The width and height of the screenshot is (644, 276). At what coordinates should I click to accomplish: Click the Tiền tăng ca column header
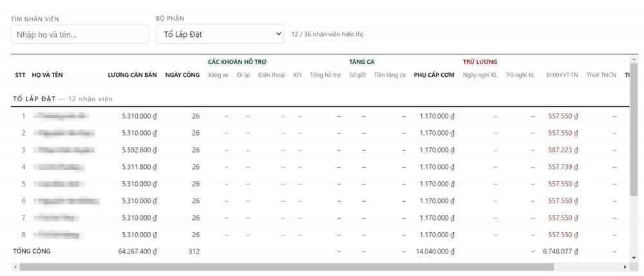pyautogui.click(x=390, y=75)
